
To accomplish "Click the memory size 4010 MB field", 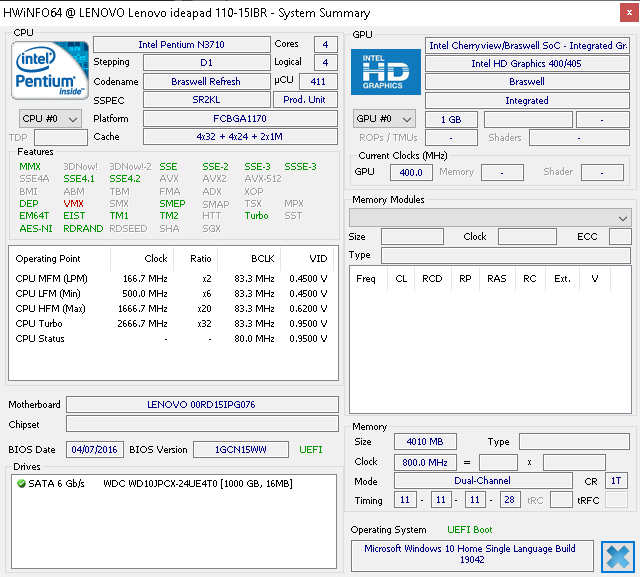I will point(425,442).
